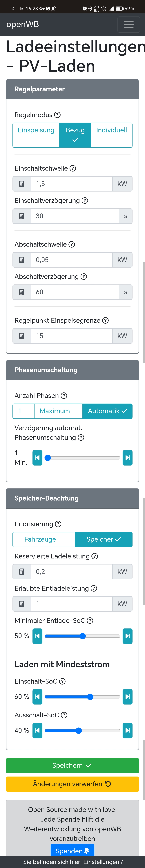Viewport: 145px width, 868px height.
Task: Click the Ausschalt-SoC slider handle
Action: 79,731
